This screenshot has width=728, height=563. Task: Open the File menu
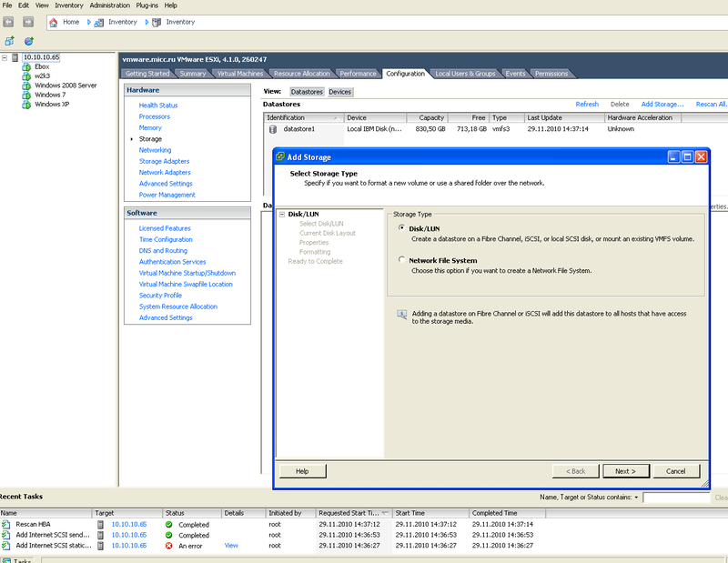(x=7, y=5)
